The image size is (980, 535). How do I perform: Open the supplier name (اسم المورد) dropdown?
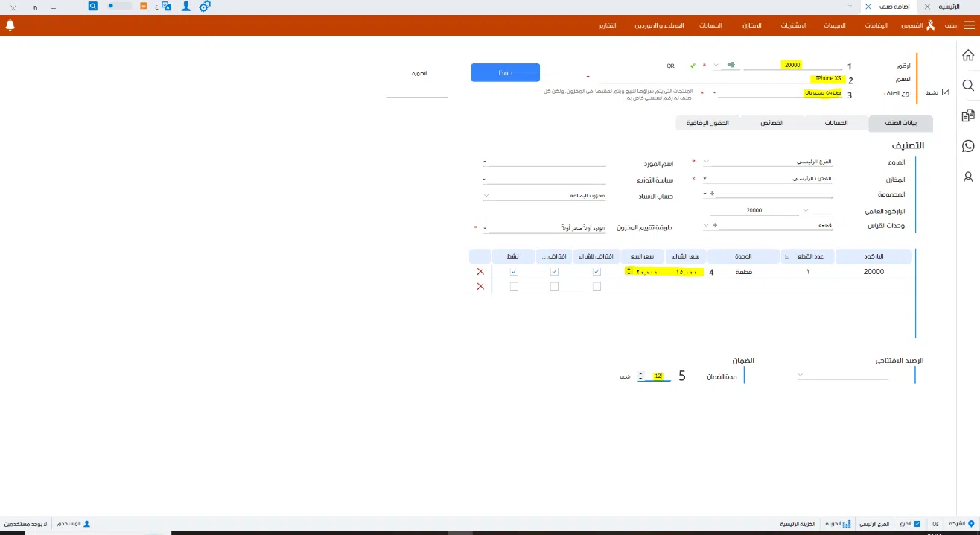(485, 161)
